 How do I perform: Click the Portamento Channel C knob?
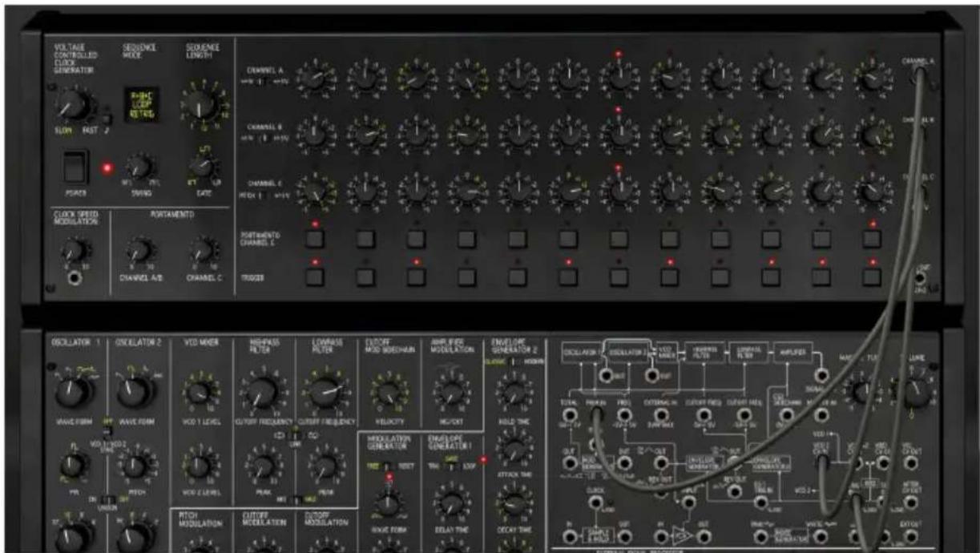(x=204, y=250)
